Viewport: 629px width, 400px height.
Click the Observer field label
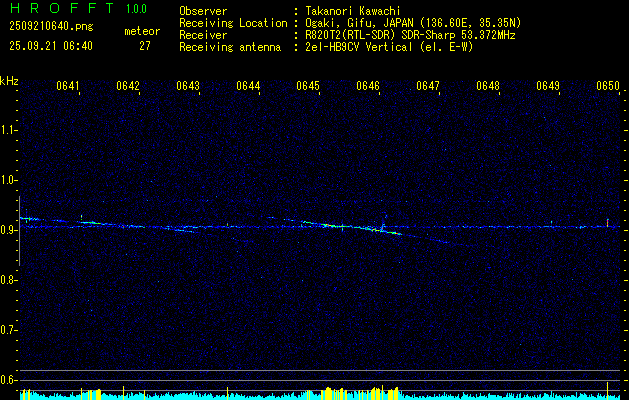coord(203,11)
